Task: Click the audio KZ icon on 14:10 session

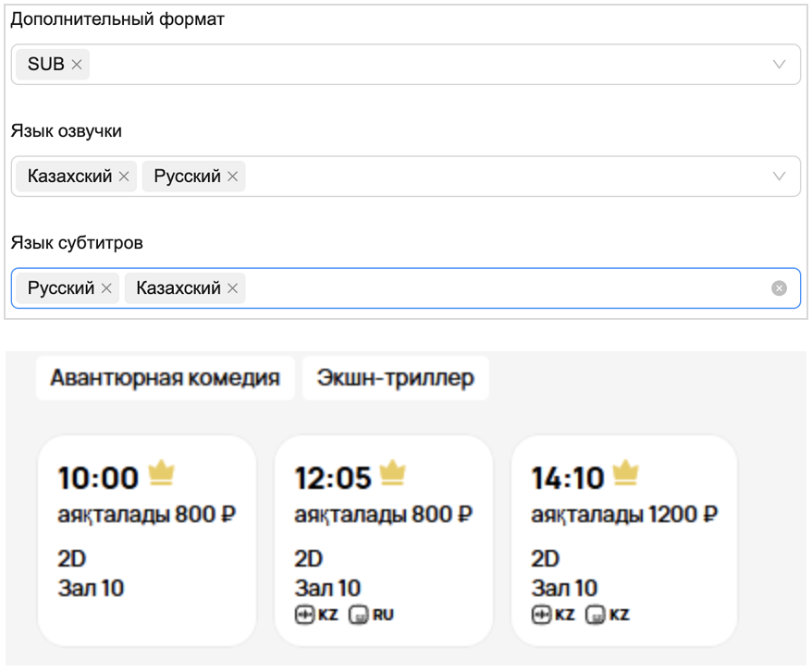Action: (542, 615)
